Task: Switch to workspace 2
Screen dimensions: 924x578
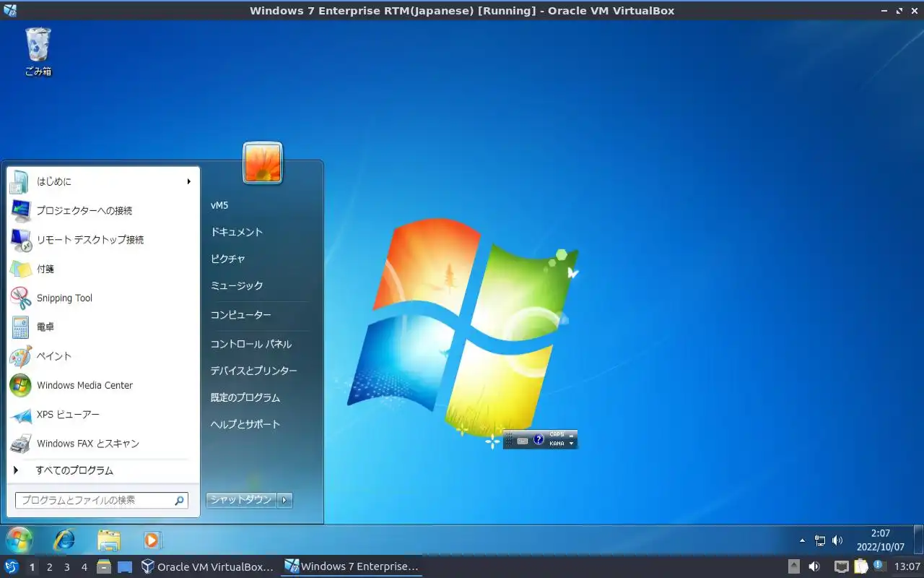Action: 49,567
